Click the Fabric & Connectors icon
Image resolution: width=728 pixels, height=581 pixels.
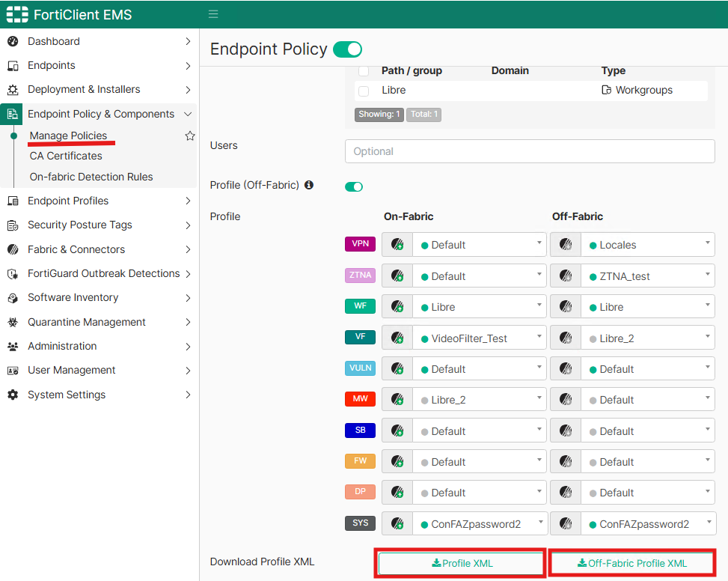(13, 249)
